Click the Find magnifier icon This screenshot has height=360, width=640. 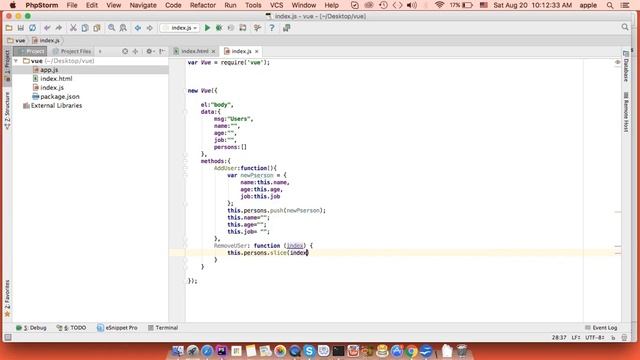(x=111, y=28)
